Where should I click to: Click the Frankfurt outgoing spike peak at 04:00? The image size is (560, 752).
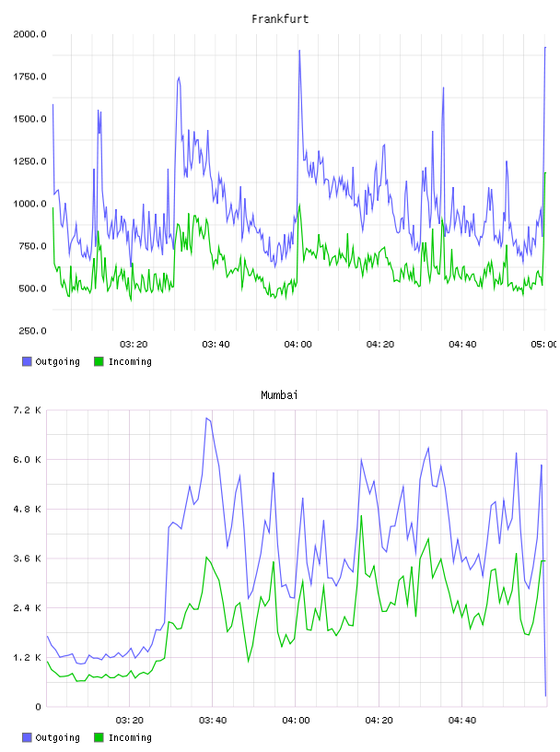(299, 51)
